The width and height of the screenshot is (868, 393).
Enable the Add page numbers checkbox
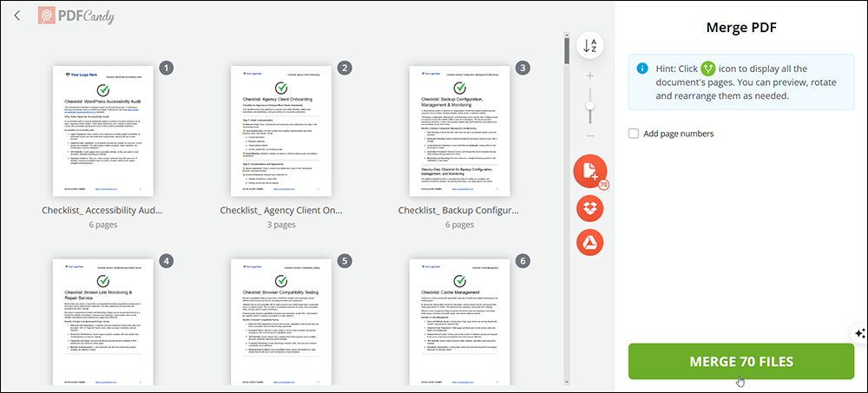click(x=634, y=134)
